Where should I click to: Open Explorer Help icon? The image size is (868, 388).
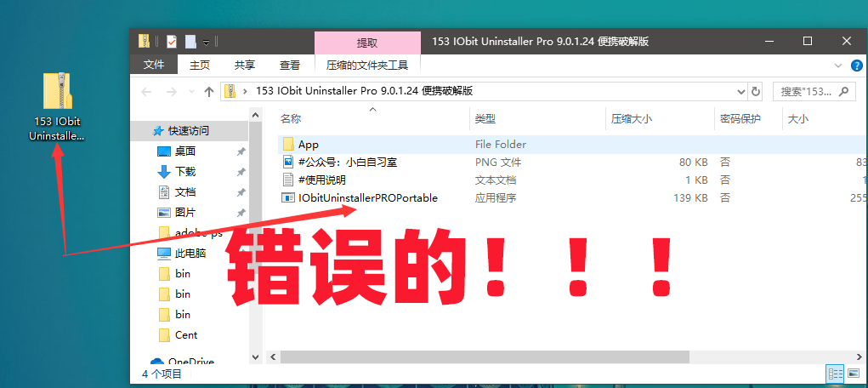pos(856,66)
